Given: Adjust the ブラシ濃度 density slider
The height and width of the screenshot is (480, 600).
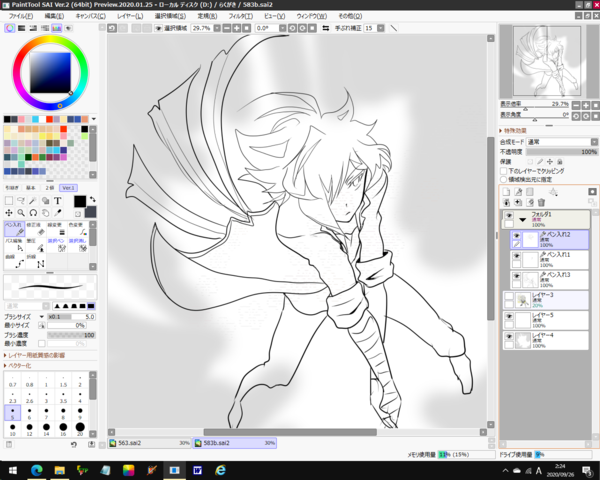Looking at the screenshot, I should 71,335.
